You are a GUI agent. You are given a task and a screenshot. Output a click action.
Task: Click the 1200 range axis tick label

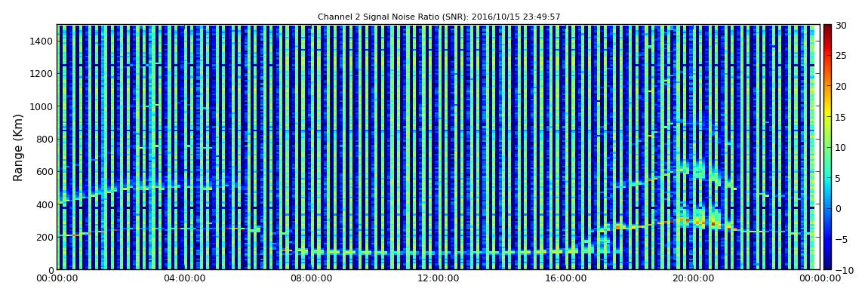point(42,74)
